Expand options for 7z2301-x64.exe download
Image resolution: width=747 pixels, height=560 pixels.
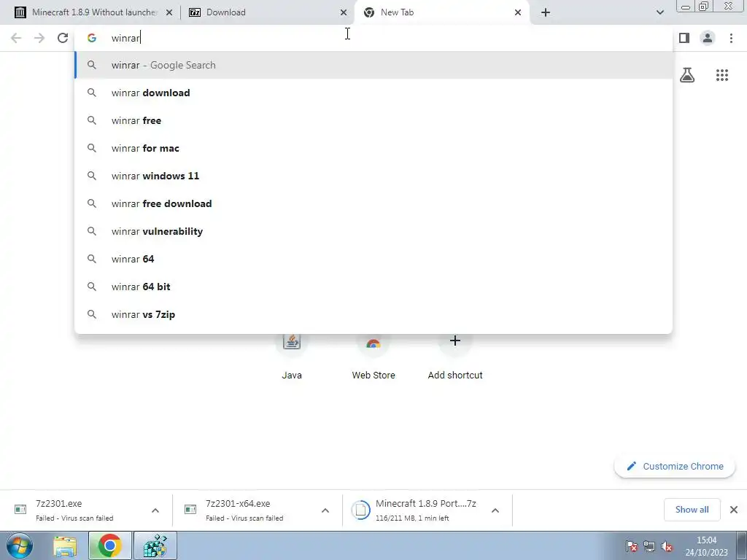325,510
